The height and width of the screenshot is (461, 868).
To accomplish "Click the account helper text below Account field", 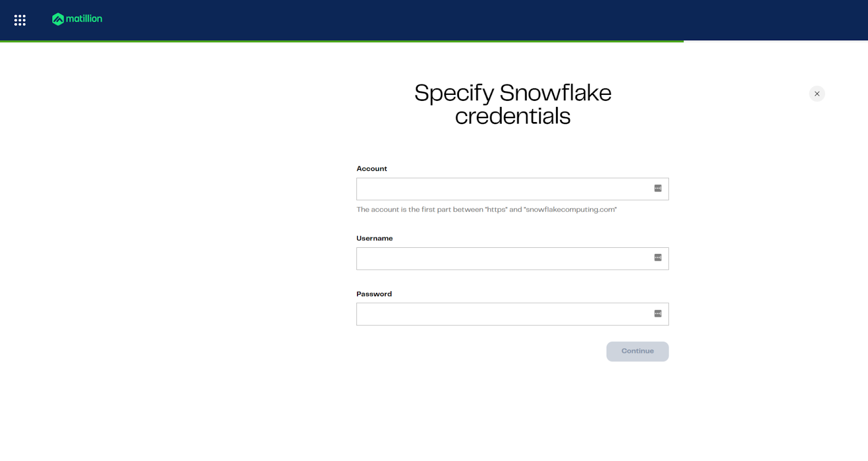I will pyautogui.click(x=486, y=209).
